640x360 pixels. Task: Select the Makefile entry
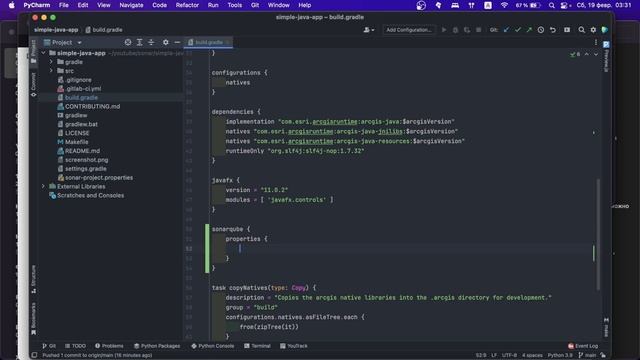73,142
